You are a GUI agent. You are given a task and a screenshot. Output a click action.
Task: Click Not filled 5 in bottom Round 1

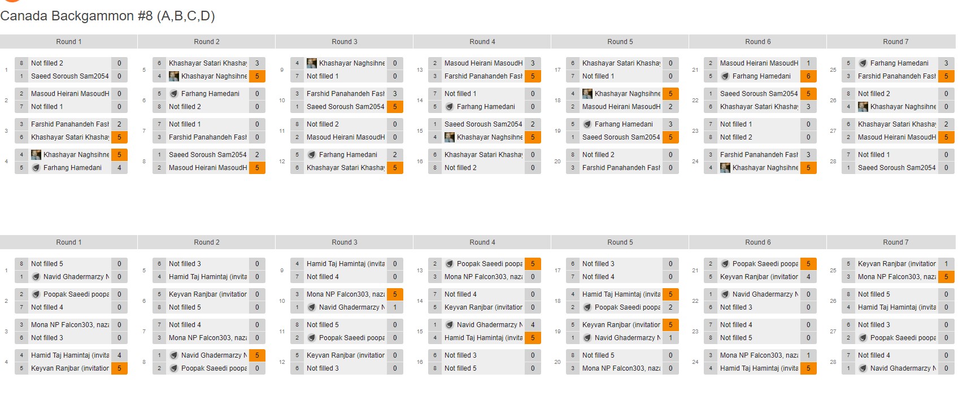coord(47,264)
